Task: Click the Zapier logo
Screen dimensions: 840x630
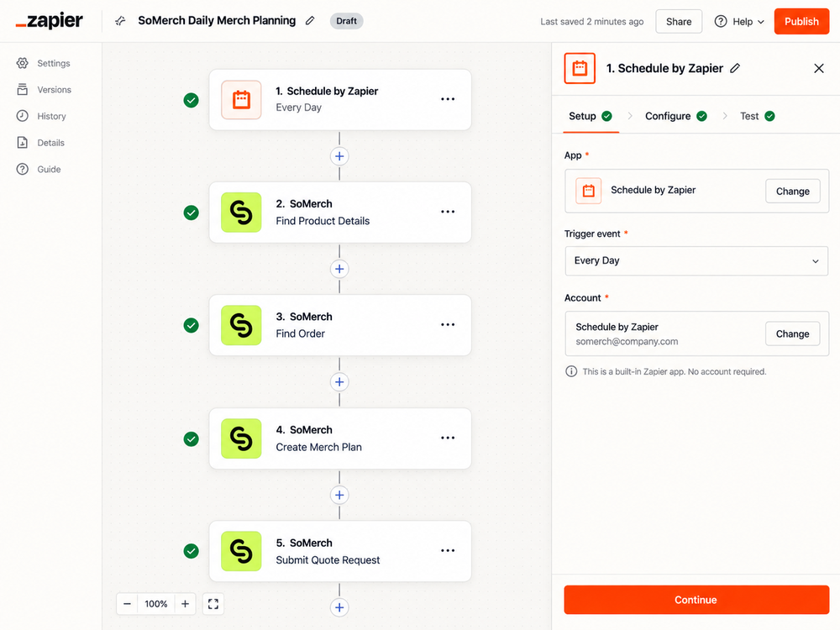Action: 50,21
